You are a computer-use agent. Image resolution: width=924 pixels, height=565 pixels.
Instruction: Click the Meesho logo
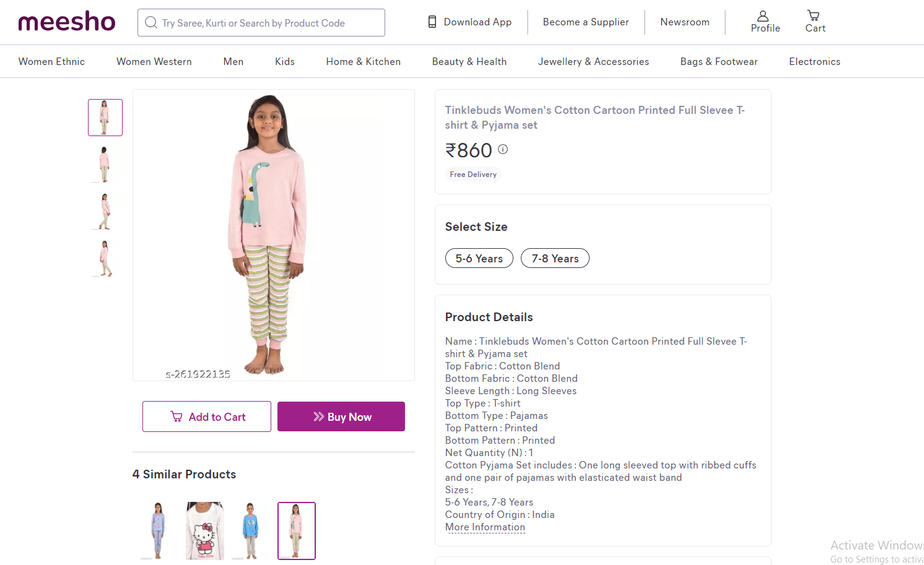[67, 22]
